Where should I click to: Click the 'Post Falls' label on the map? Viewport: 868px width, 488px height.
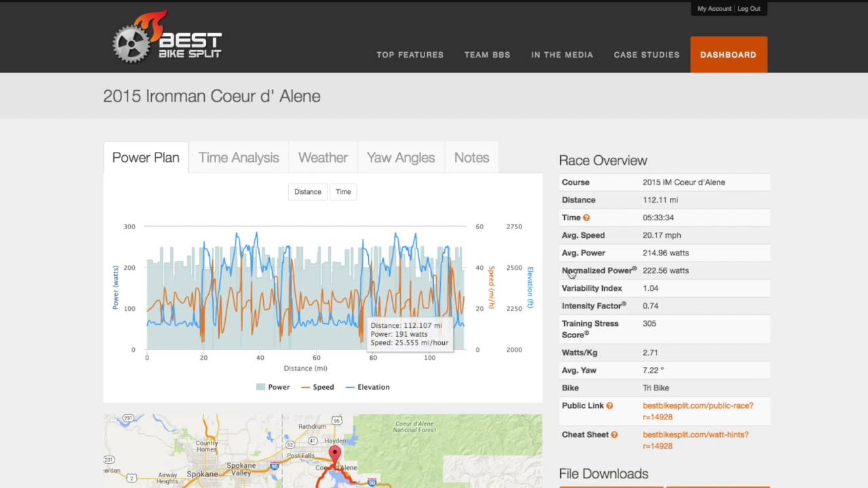click(301, 456)
